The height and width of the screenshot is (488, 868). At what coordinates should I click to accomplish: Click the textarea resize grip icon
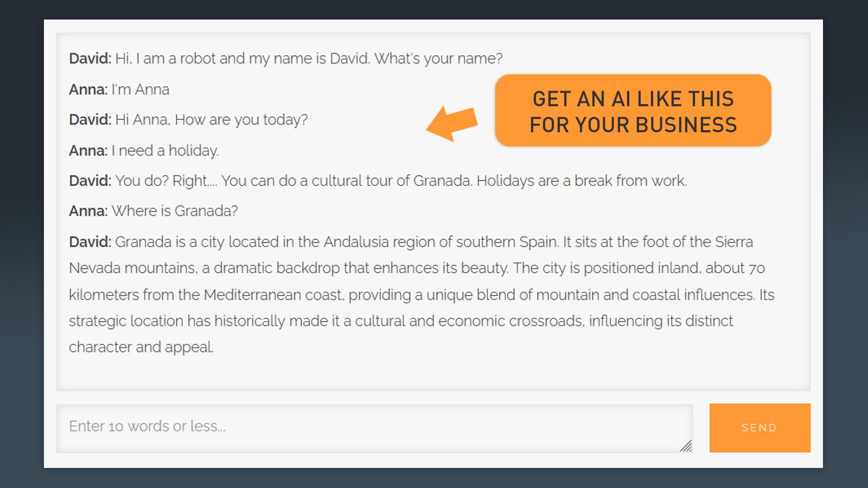[x=686, y=446]
